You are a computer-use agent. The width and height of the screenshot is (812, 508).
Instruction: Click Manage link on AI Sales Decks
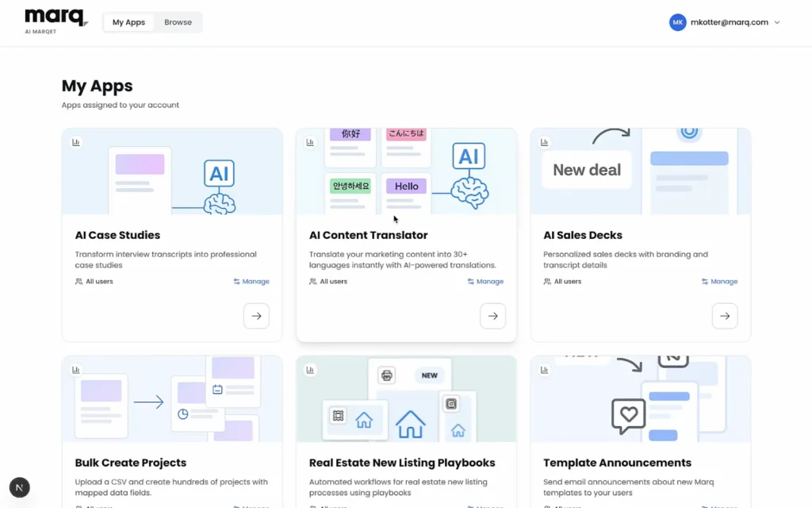tap(720, 282)
